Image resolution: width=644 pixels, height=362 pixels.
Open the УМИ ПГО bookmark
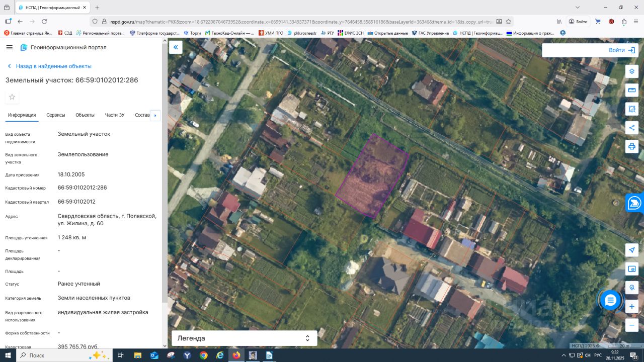pyautogui.click(x=271, y=33)
